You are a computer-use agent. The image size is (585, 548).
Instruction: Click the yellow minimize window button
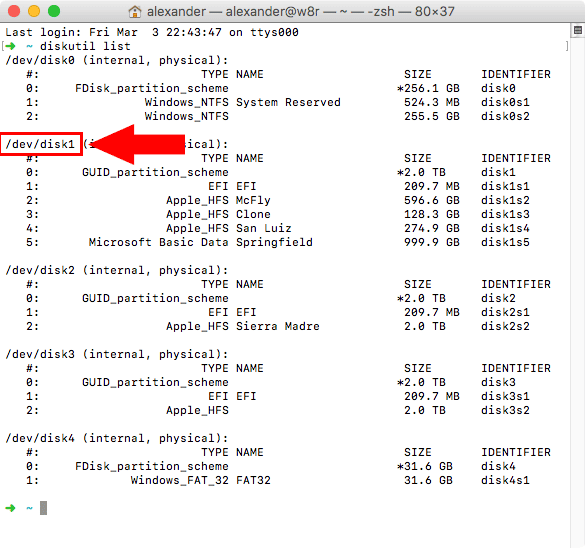[x=34, y=11]
